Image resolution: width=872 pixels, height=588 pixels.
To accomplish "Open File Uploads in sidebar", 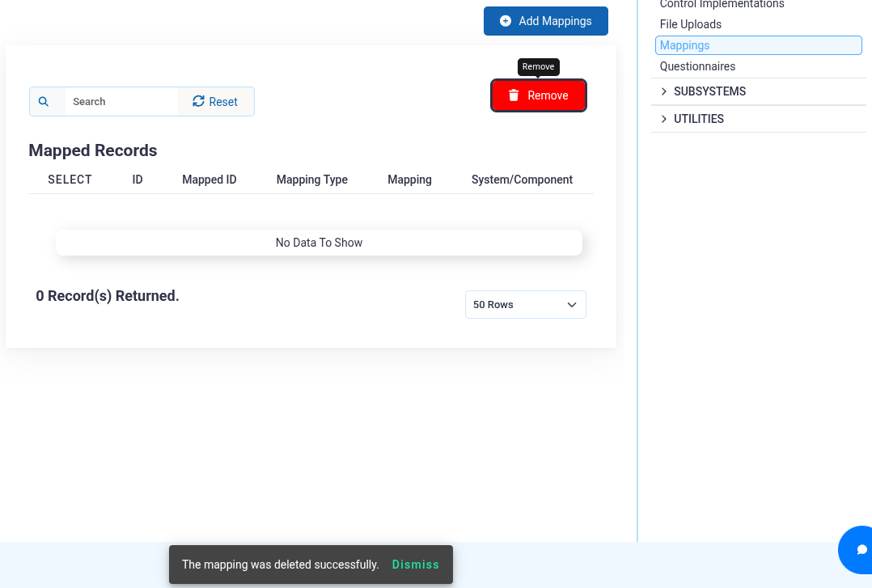I will [x=691, y=24].
